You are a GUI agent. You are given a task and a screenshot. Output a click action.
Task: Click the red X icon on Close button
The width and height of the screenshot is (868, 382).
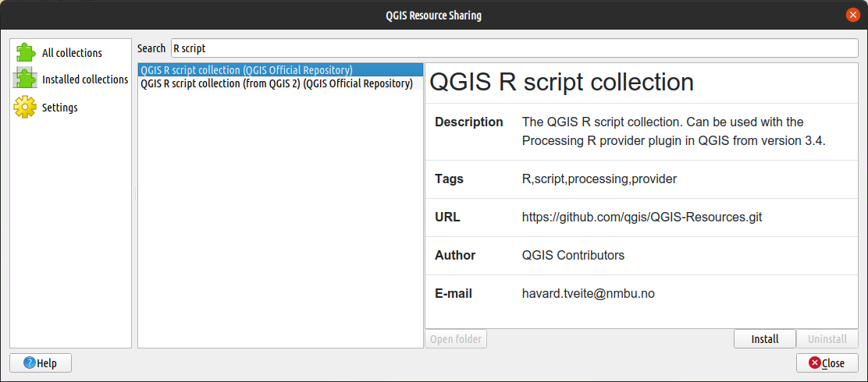814,363
